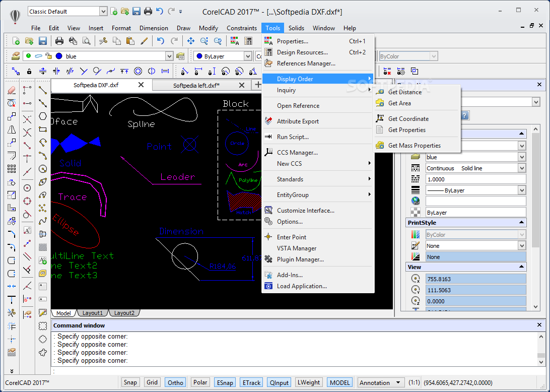Click the New document icon in the toolbar
This screenshot has width=550, height=392.
coord(16,41)
